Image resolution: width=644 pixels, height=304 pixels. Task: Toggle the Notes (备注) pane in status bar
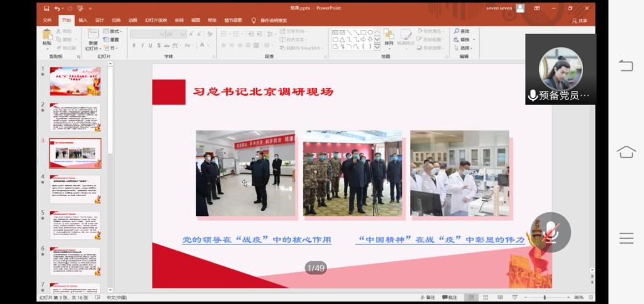[428, 297]
